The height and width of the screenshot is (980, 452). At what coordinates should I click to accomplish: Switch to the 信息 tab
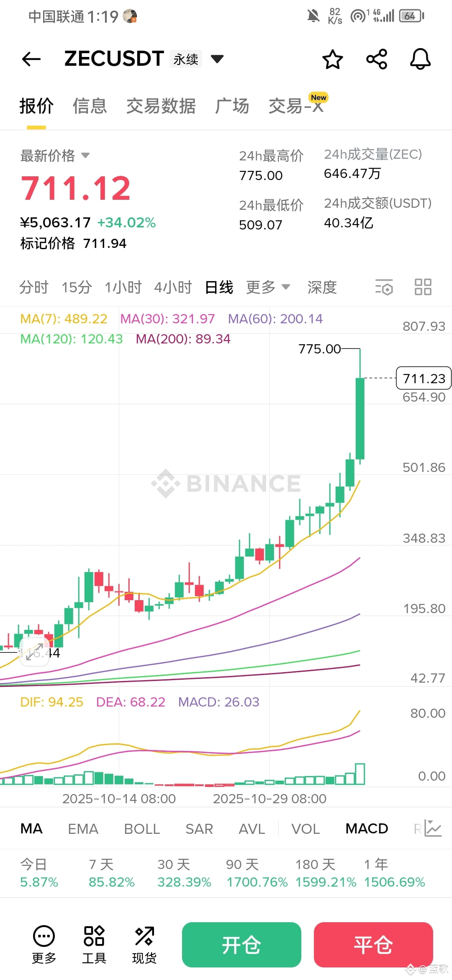pyautogui.click(x=90, y=106)
